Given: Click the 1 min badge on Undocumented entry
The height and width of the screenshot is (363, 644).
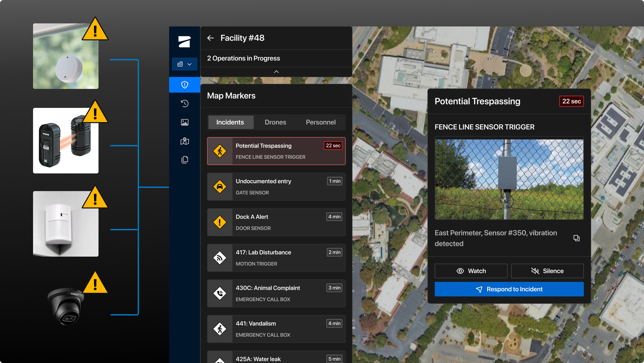Looking at the screenshot, I should tap(335, 181).
